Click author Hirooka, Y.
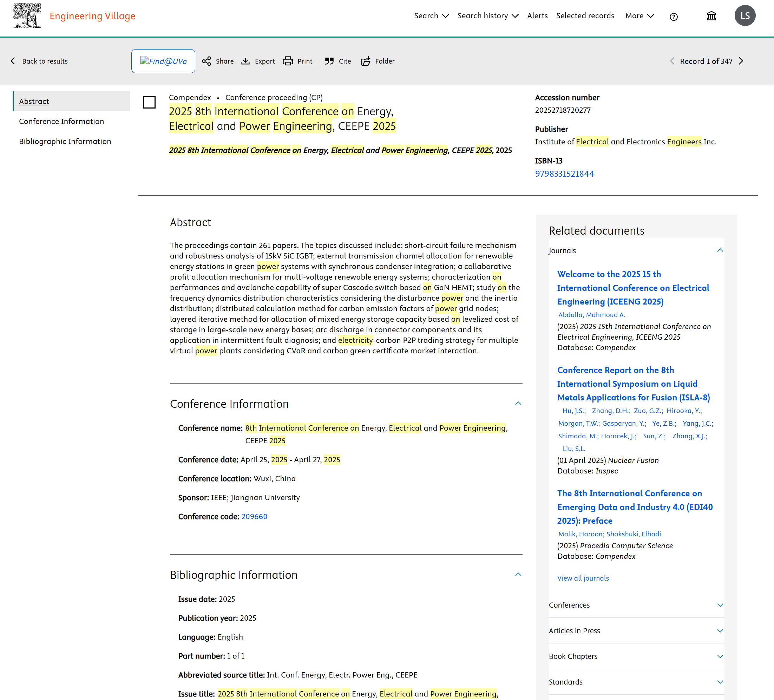774x700 pixels. tap(684, 411)
